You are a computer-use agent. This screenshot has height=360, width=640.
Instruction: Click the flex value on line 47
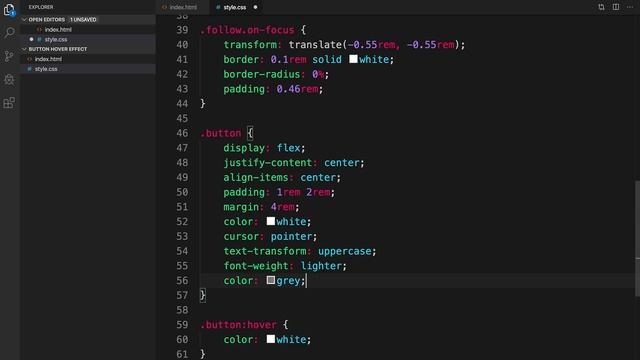coord(289,148)
